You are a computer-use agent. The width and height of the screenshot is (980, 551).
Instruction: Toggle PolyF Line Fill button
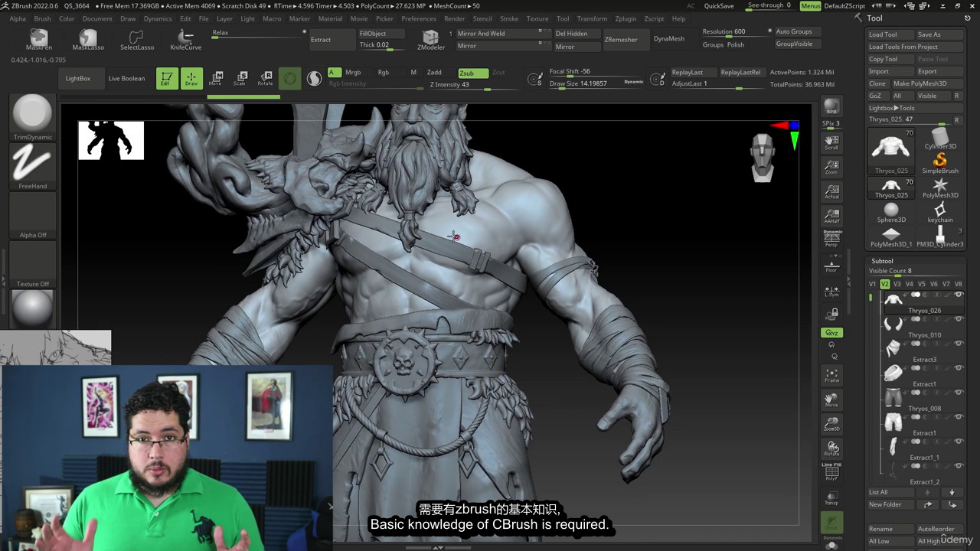pyautogui.click(x=831, y=472)
